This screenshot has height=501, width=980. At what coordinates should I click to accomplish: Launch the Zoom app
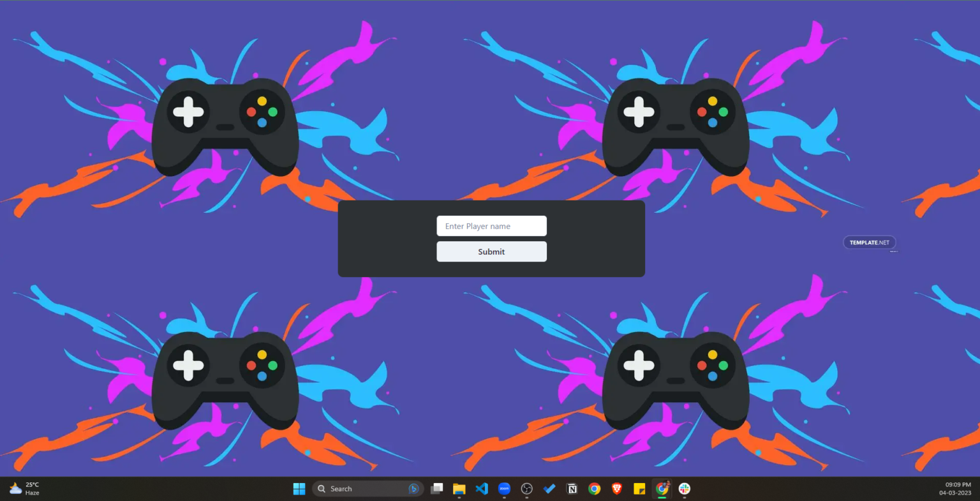(504, 488)
